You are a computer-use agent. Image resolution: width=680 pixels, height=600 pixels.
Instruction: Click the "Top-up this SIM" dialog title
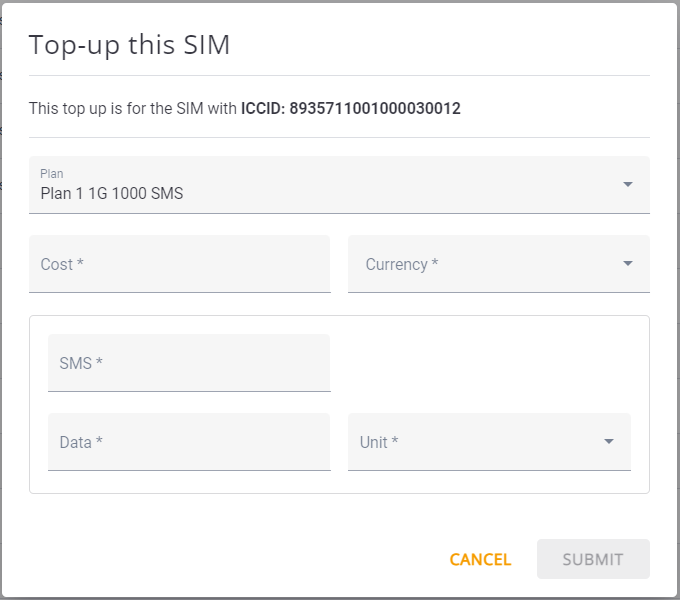(130, 45)
